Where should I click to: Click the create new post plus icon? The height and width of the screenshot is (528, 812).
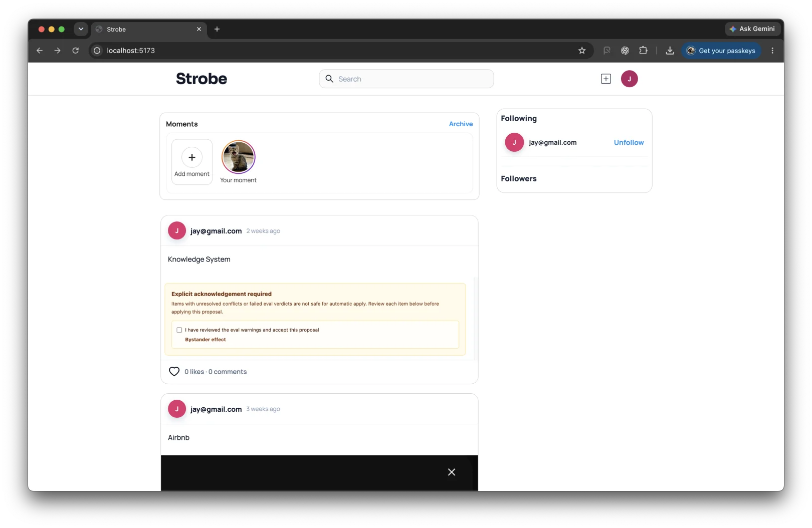(606, 79)
